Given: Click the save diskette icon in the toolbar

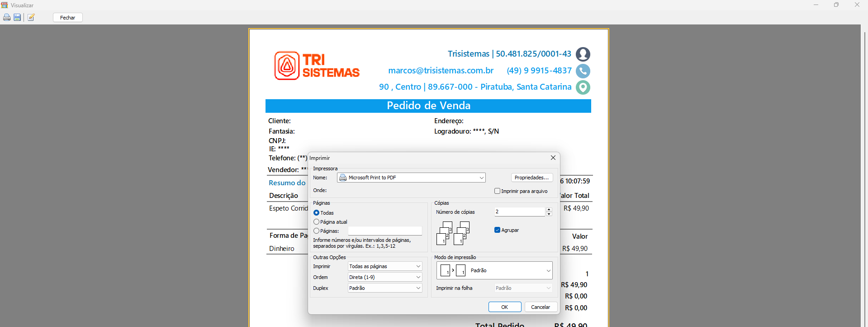Looking at the screenshot, I should [x=17, y=18].
